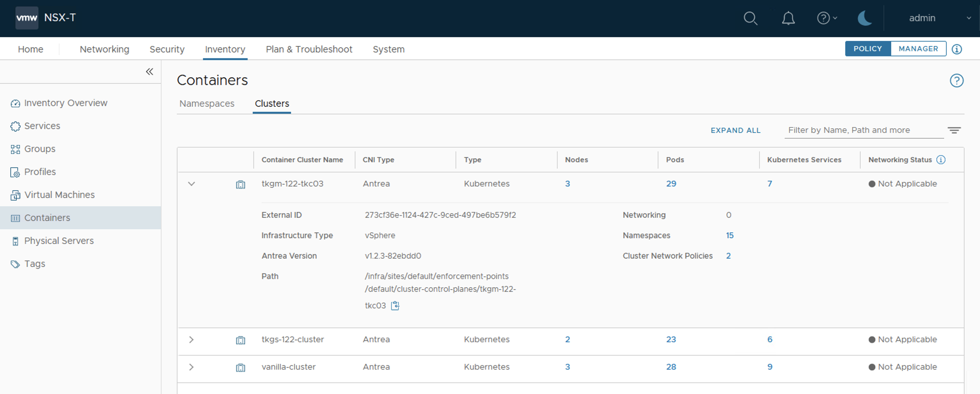Open the 9 Kubernetes services link
The height and width of the screenshot is (394, 980).
[769, 367]
